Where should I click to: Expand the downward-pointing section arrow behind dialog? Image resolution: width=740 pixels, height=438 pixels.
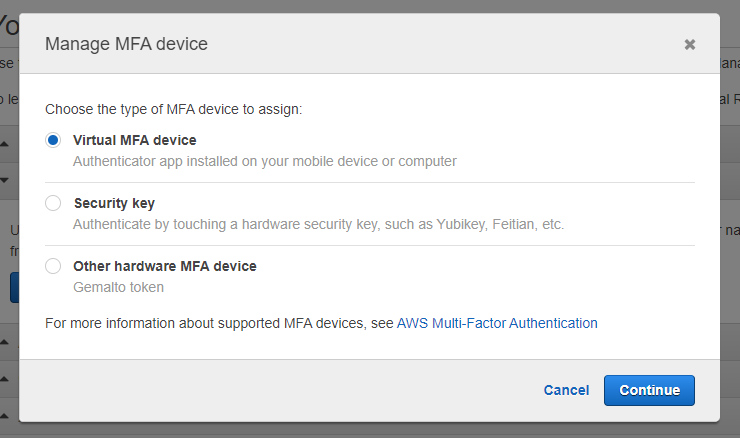click(x=5, y=181)
